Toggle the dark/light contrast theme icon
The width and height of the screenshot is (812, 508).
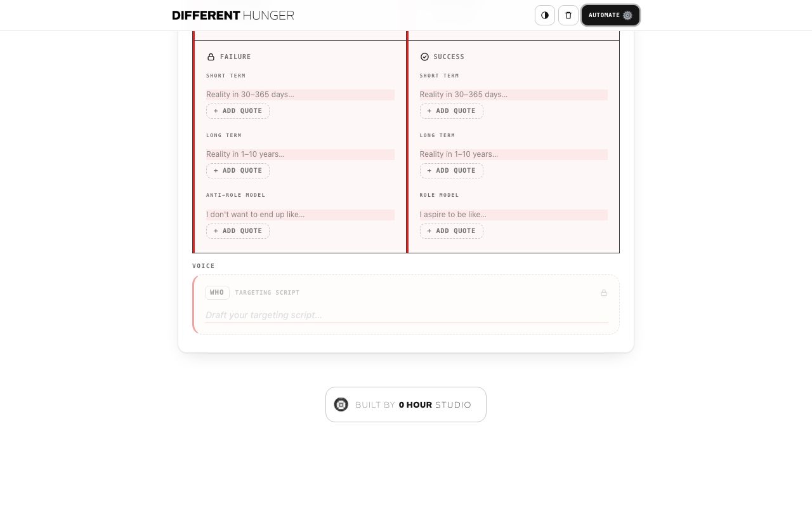click(x=545, y=15)
